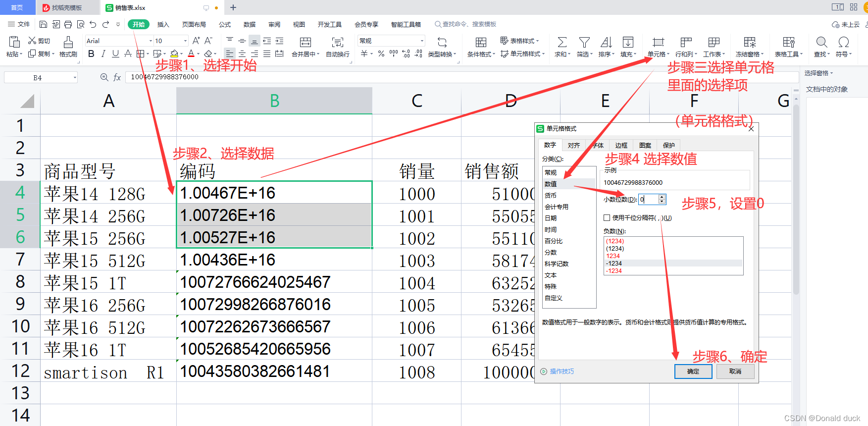Screen dimensions: 868x426
Task: Toggle Bold formatting
Action: (x=91, y=53)
